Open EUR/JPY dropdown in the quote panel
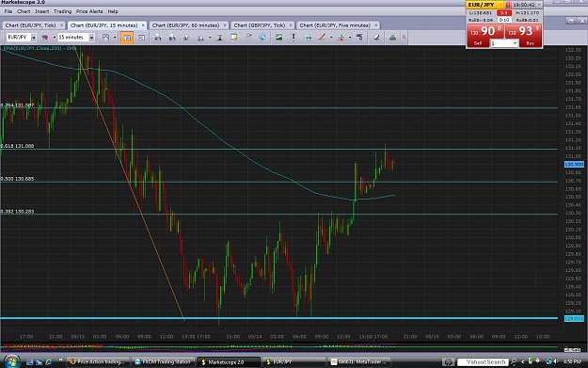Screen dimensions: 588x368 click(x=501, y=5)
